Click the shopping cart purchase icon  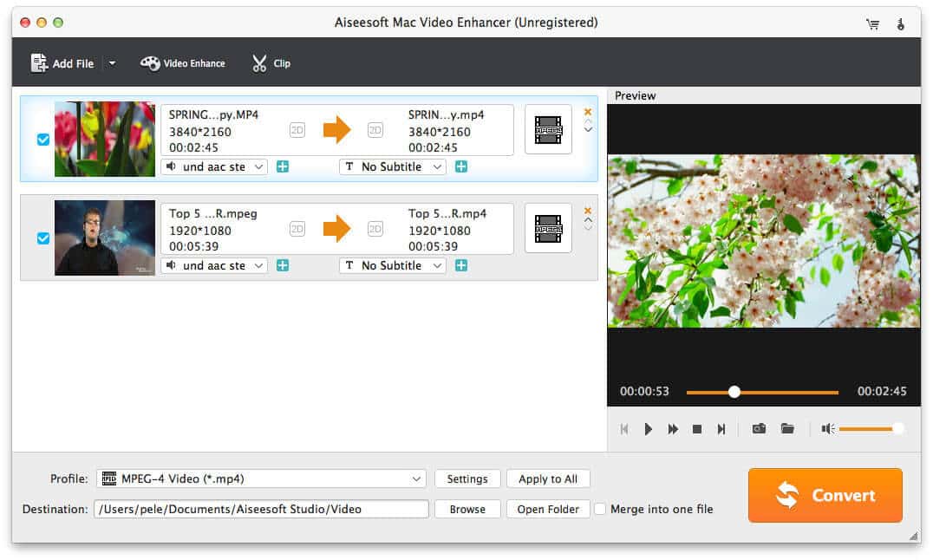[x=873, y=24]
